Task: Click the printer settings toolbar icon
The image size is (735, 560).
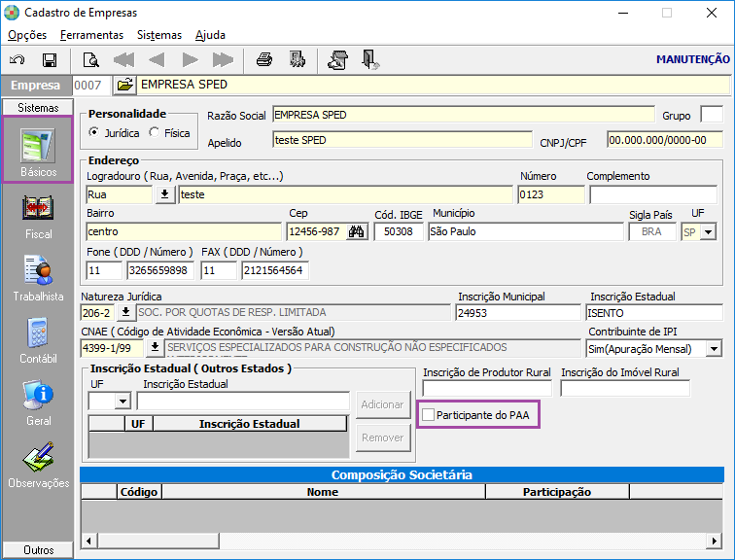Action: tap(338, 60)
